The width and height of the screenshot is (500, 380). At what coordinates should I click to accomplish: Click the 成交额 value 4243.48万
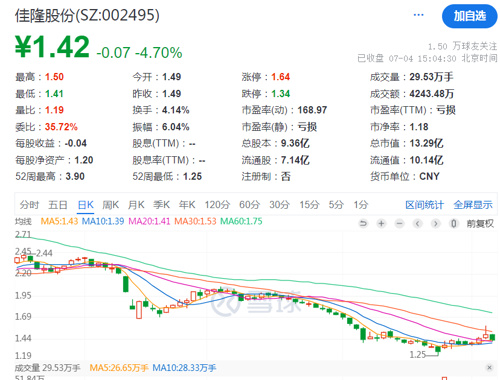[x=432, y=94]
